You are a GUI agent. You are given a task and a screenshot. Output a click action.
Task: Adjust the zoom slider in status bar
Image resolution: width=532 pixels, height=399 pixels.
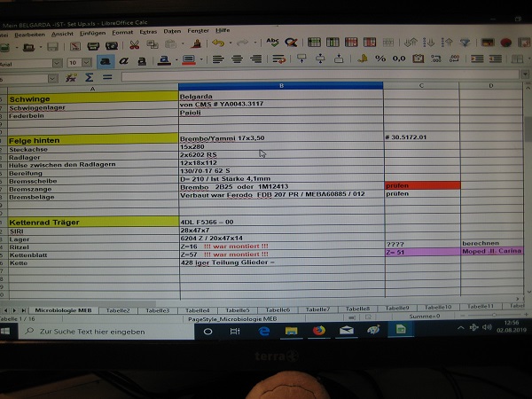click(x=495, y=315)
